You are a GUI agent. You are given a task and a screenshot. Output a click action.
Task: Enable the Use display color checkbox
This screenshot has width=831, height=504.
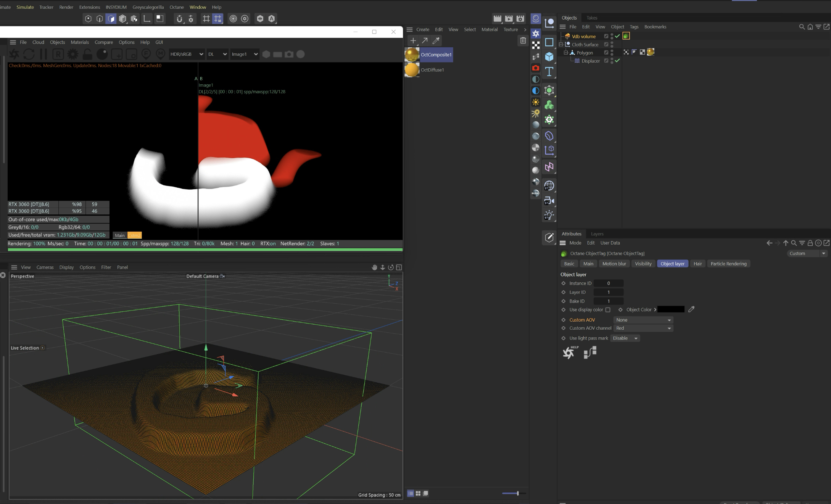click(608, 310)
